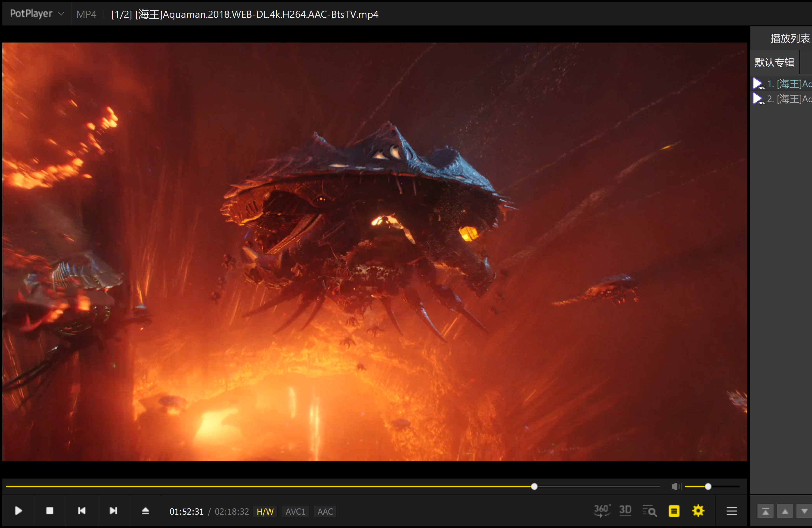
Task: Click the eject/open file icon
Action: [145, 511]
